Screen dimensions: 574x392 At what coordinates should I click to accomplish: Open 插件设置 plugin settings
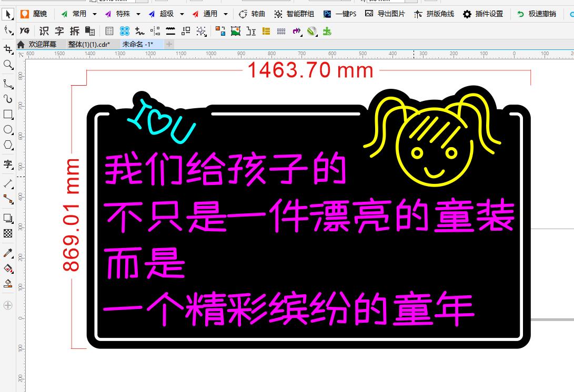click(x=483, y=14)
